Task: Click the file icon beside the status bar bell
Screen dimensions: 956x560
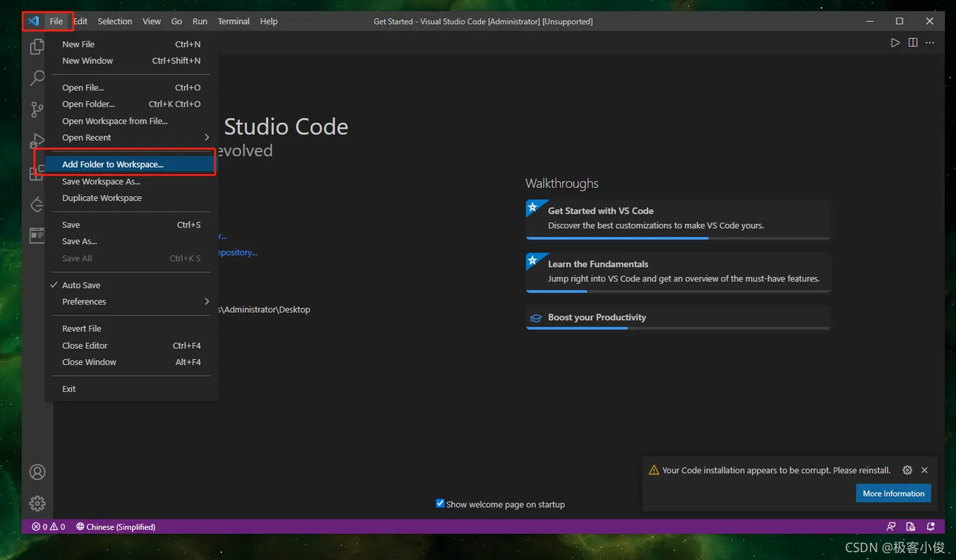Action: click(911, 527)
